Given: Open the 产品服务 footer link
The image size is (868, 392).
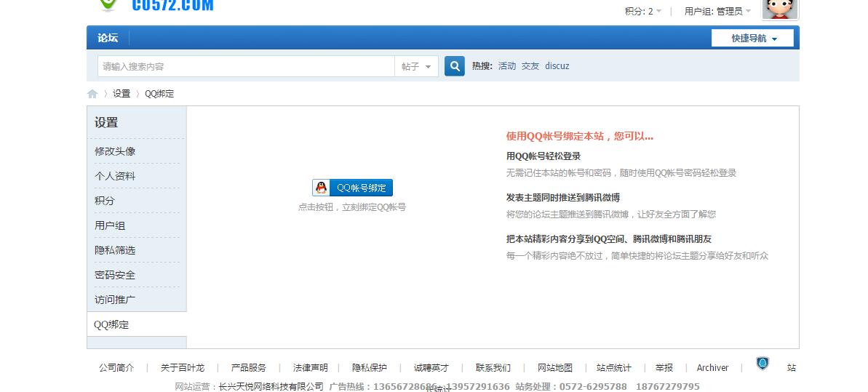Looking at the screenshot, I should tap(249, 368).
